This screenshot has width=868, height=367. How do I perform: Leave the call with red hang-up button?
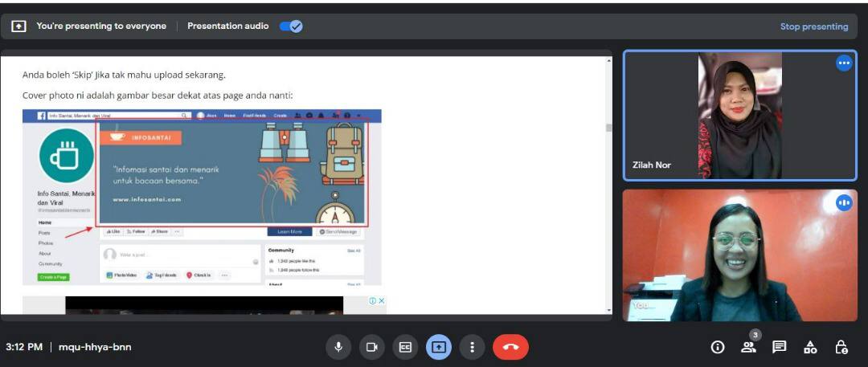[x=510, y=347]
